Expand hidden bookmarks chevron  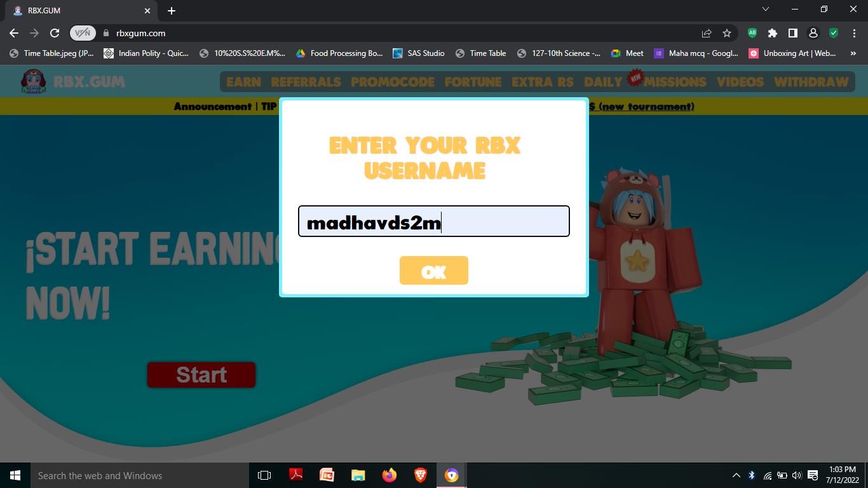pos(853,53)
